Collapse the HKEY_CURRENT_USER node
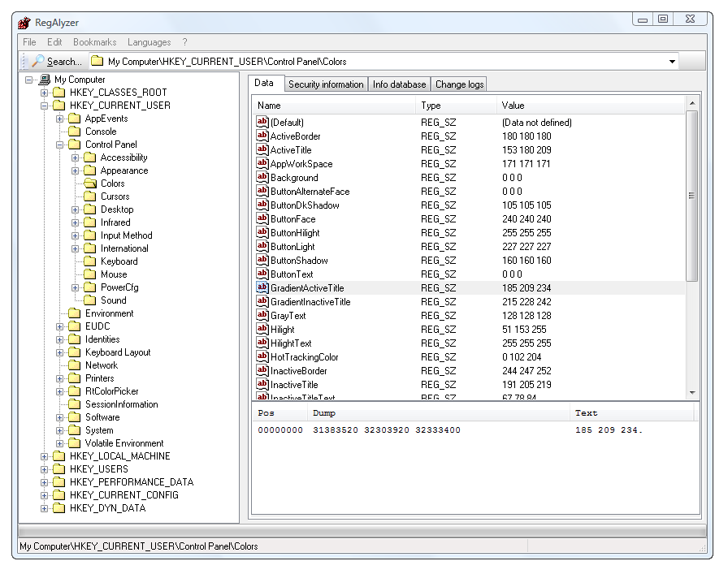The image size is (728, 574). point(44,106)
